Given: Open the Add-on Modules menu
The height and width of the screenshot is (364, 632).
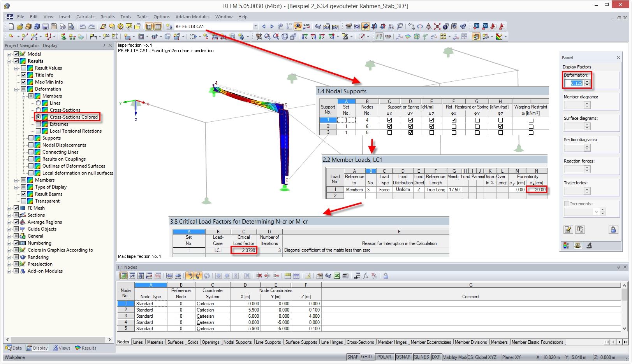Looking at the screenshot, I should pos(192,17).
